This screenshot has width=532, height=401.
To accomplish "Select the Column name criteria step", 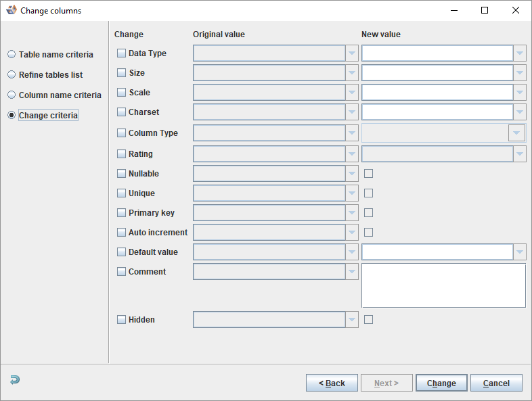I will click(x=12, y=95).
